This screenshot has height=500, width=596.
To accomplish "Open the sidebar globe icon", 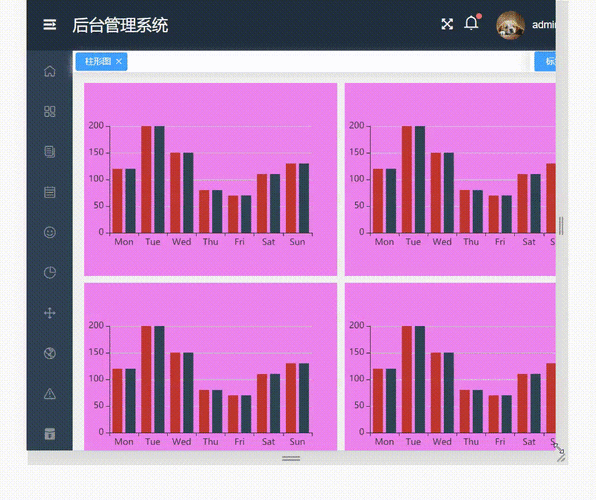I will [50, 353].
